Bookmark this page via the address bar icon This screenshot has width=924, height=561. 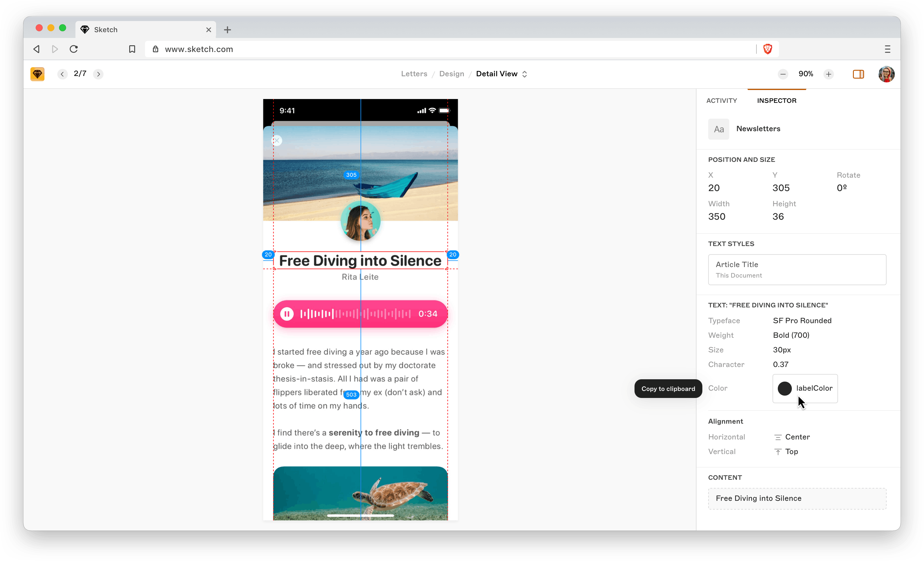(132, 49)
